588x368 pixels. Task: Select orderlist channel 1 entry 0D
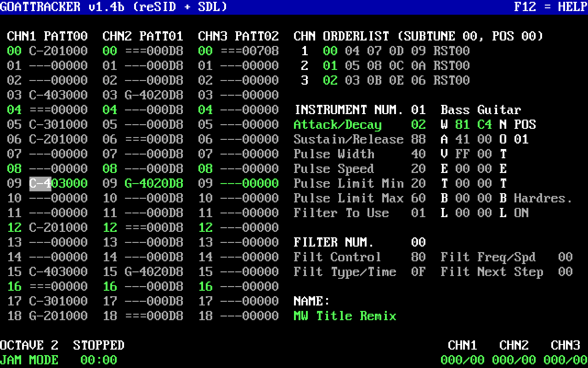coord(396,51)
